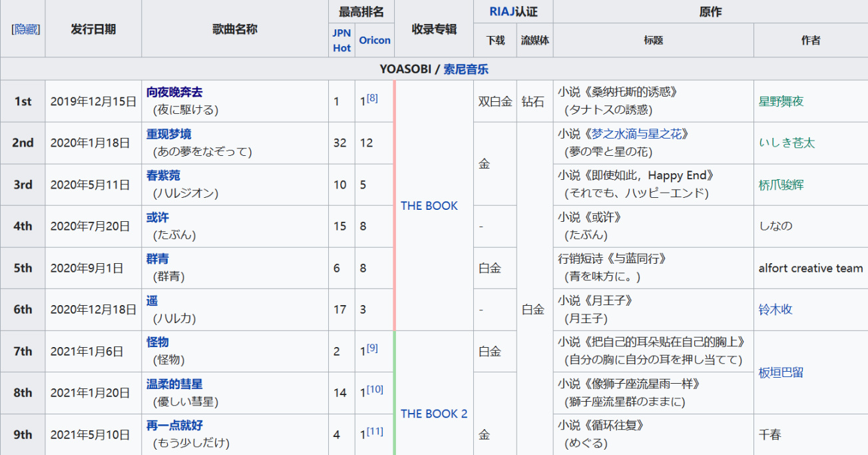This screenshot has width=868, height=455.
Task: Open the JPN Hot chart link
Action: pos(341,40)
